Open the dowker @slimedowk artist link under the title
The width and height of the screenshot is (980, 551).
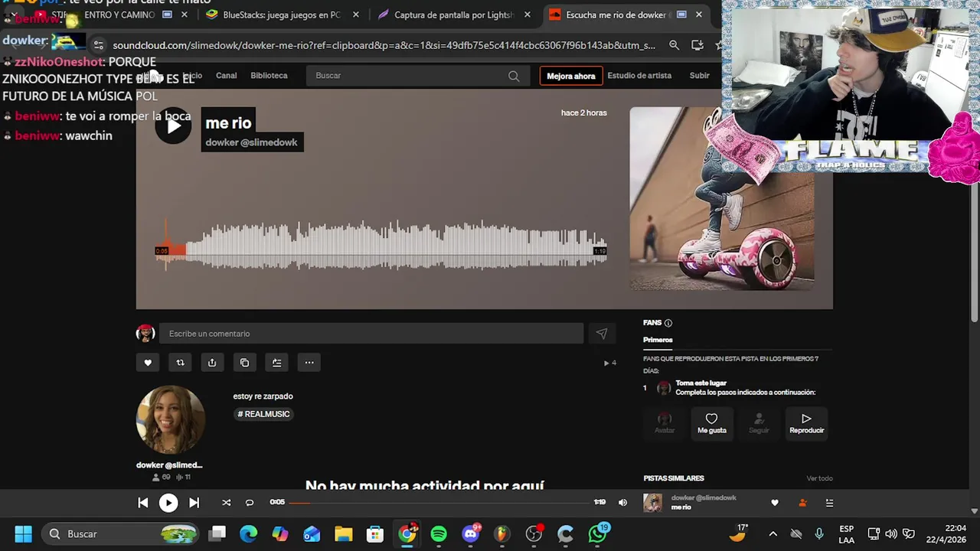tap(252, 142)
